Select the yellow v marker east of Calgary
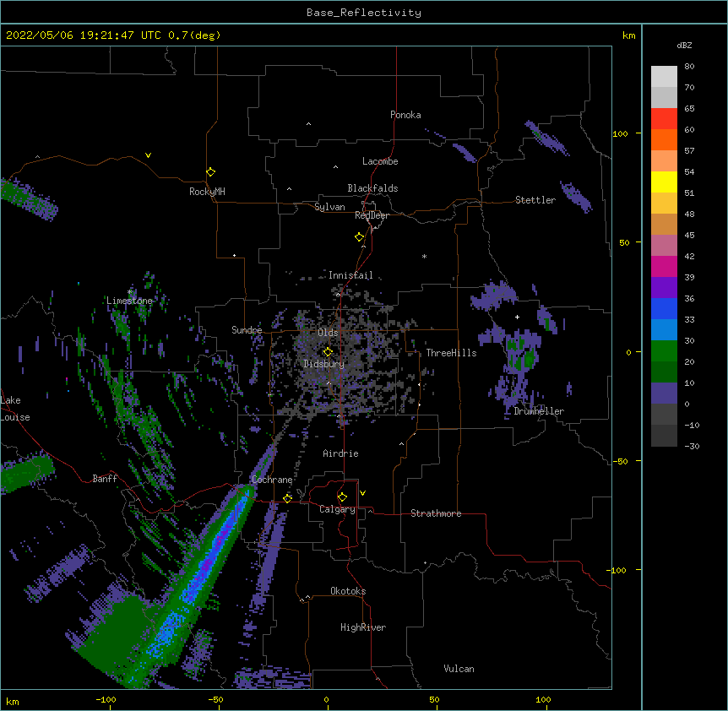728x711 pixels. point(362,493)
